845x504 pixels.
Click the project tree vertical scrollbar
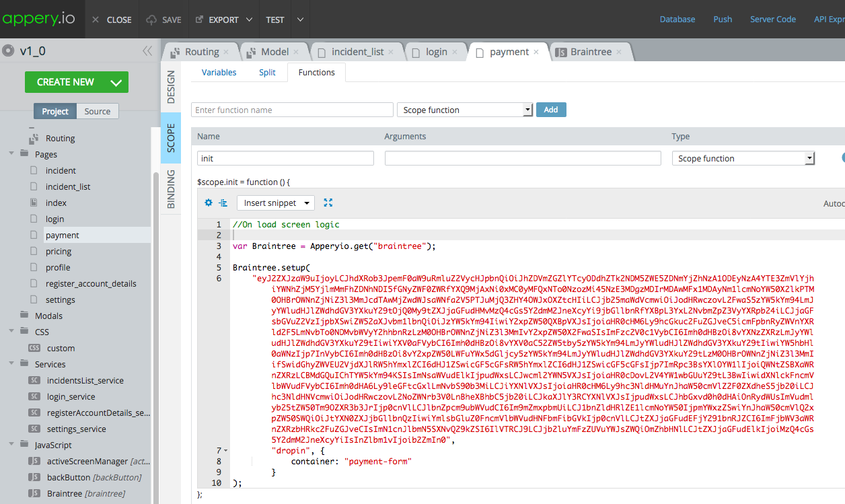tap(156, 336)
